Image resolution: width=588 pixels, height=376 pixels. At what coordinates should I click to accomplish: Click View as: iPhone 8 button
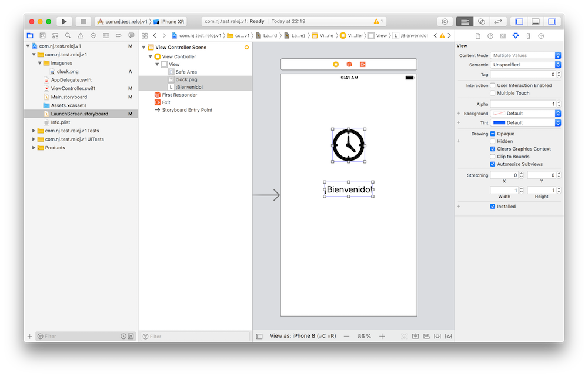[x=303, y=336]
